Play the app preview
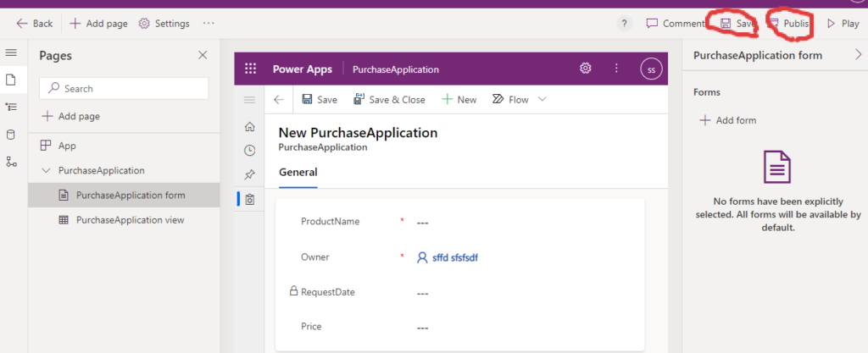868x353 pixels. point(843,24)
